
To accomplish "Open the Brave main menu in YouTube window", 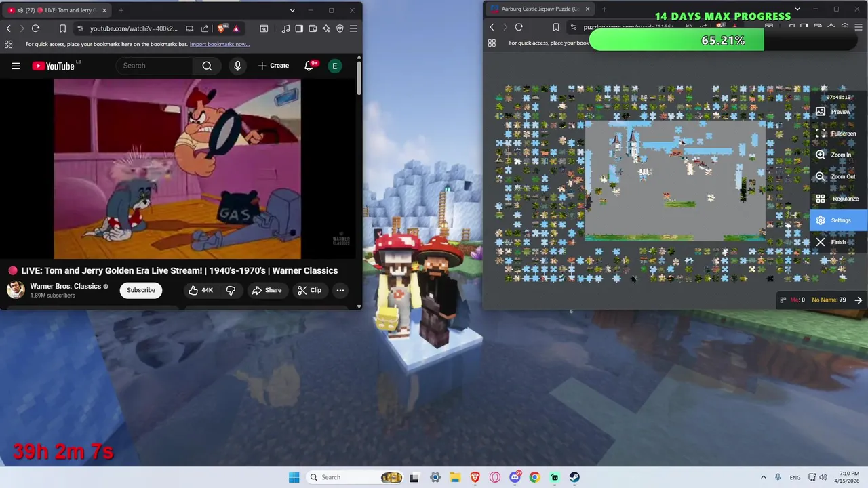I will [353, 28].
